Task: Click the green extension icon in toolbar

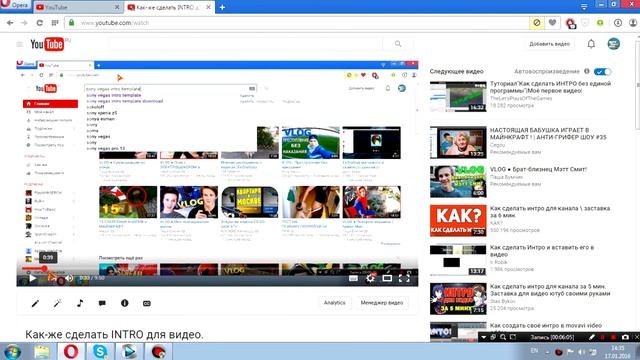Action: click(x=600, y=23)
